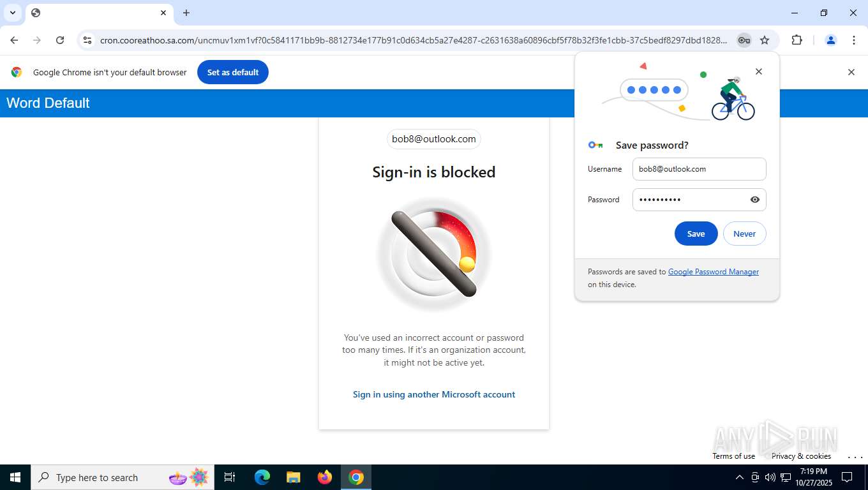Click Save in the password prompt
This screenshot has width=868, height=490.
click(x=696, y=234)
